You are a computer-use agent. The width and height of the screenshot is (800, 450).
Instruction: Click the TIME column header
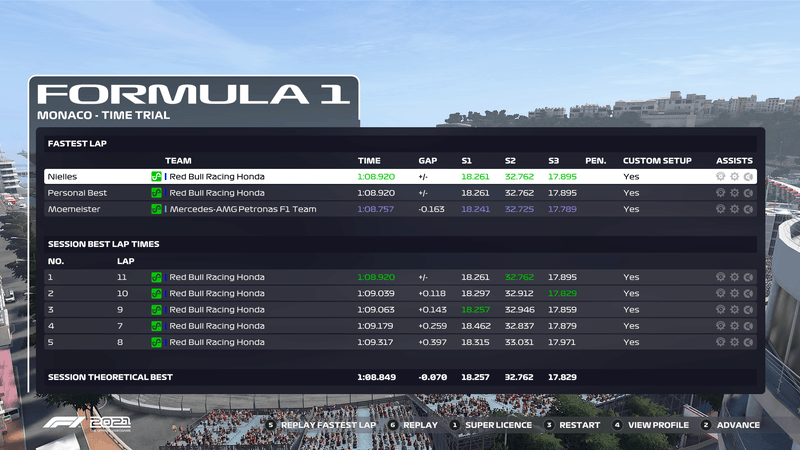tap(369, 161)
